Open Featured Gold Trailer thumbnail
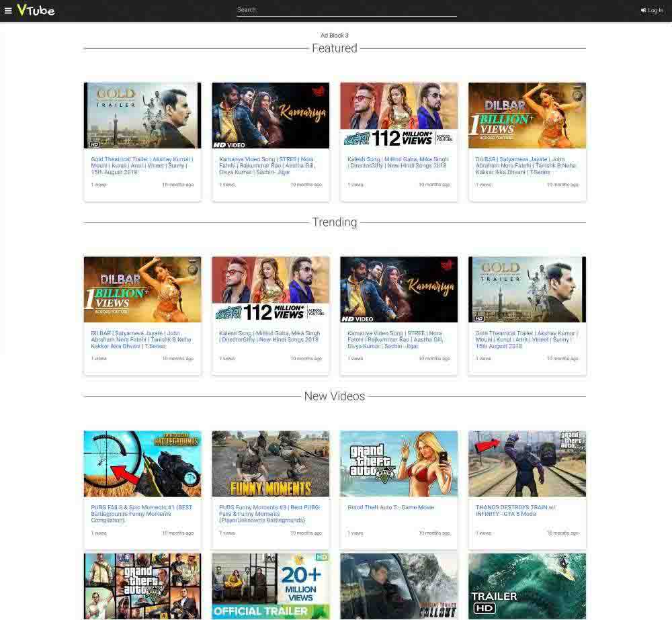The width and height of the screenshot is (672, 620). (142, 116)
